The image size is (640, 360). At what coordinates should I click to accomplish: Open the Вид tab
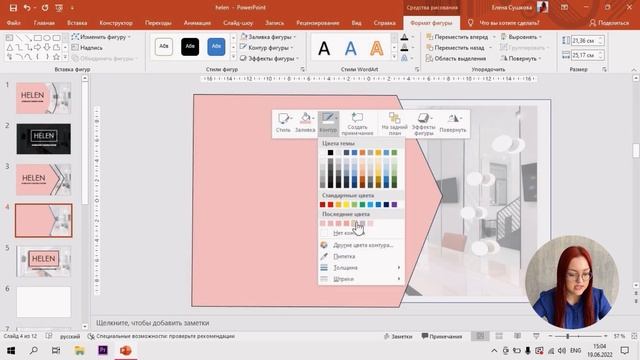coord(356,23)
